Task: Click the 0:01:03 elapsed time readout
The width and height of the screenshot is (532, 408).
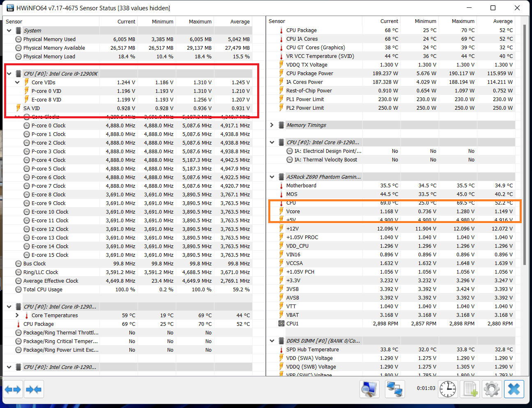Action: pyautogui.click(x=426, y=388)
